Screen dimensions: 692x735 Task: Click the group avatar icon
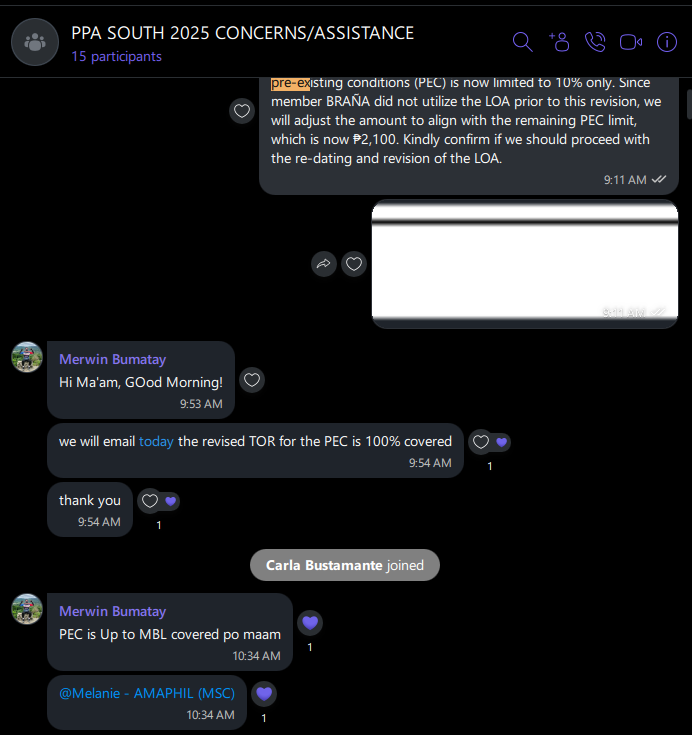[35, 42]
